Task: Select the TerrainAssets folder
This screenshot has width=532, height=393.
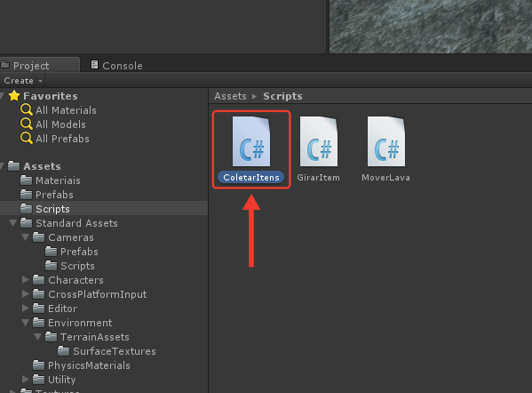Action: click(95, 337)
